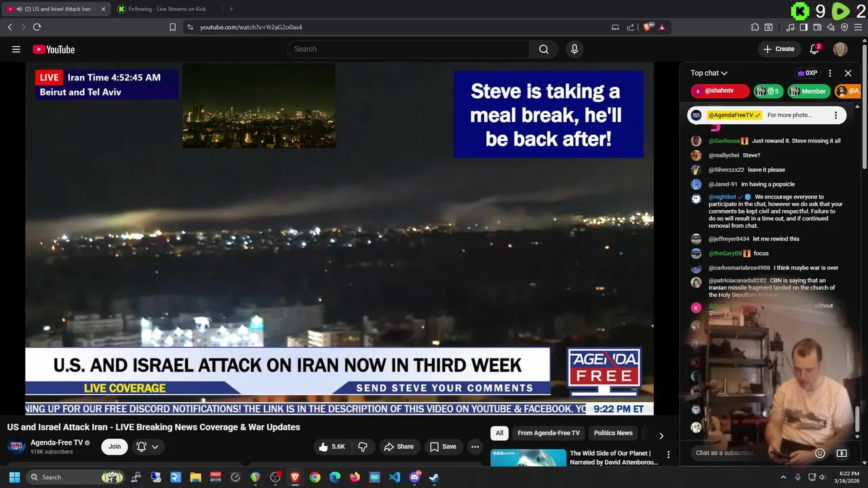868x488 pixels.
Task: Select the All filter chip
Action: click(499, 433)
